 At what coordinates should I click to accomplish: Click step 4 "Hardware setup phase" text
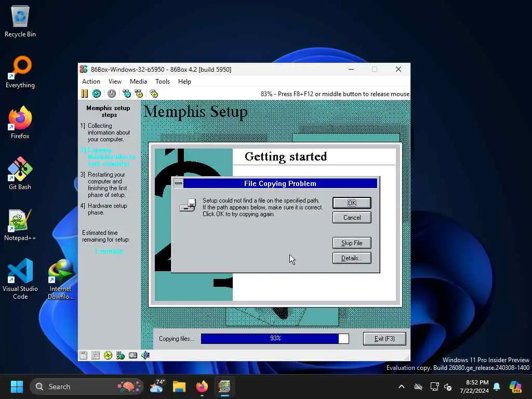pyautogui.click(x=107, y=209)
